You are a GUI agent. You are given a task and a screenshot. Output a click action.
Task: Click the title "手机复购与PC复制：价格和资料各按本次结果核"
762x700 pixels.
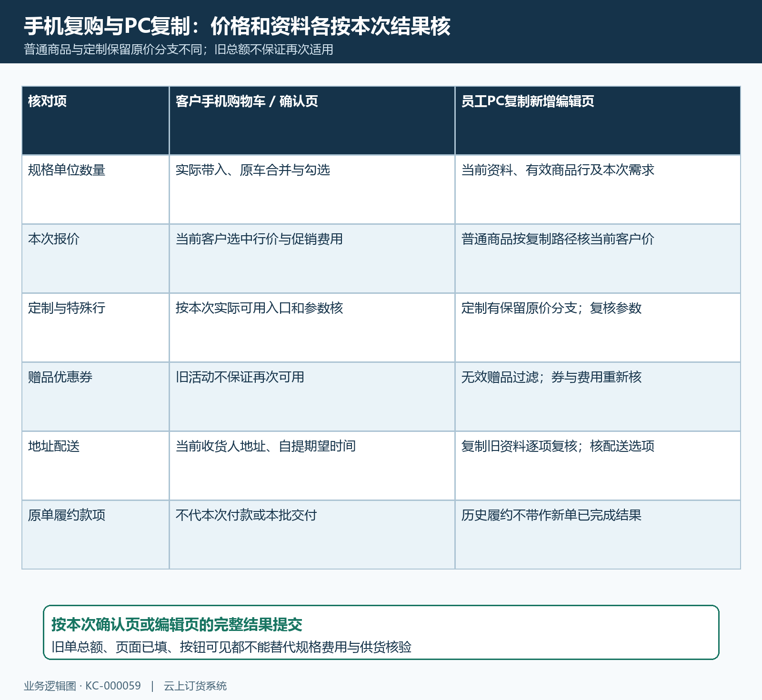coord(237,26)
